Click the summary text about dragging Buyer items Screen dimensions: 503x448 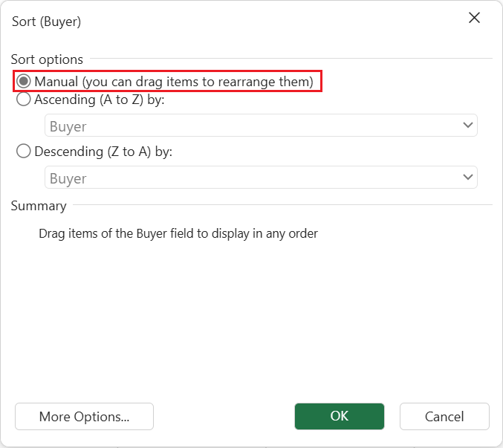point(178,233)
